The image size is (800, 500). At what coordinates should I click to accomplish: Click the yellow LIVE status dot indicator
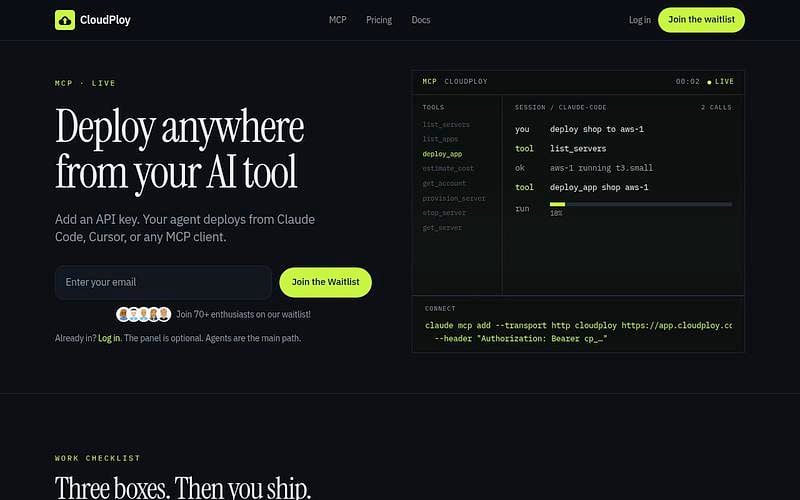[x=709, y=82]
